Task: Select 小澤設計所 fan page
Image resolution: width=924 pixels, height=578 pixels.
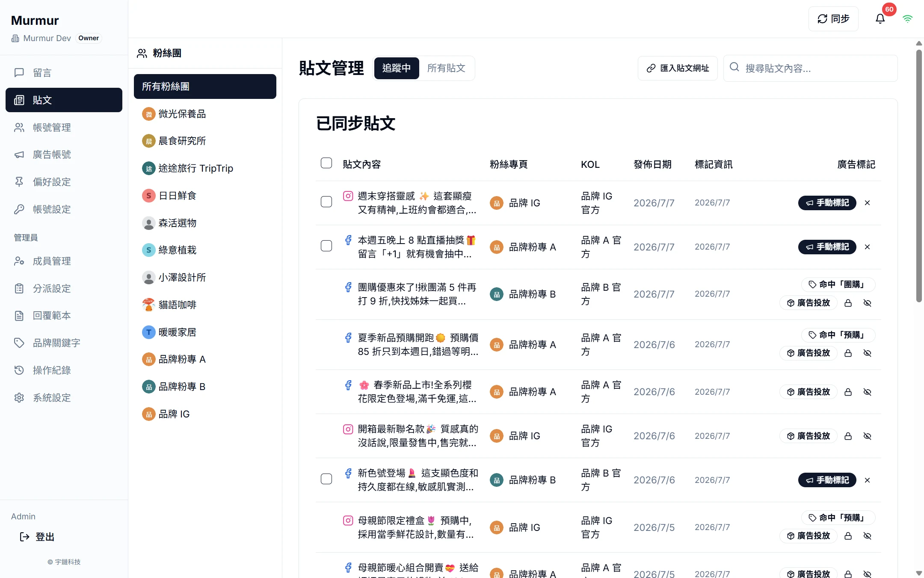Action: pyautogui.click(x=205, y=277)
